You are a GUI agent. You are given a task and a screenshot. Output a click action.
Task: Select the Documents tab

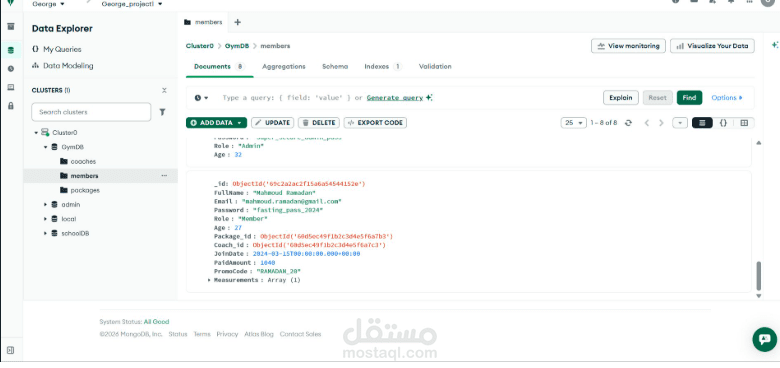[219, 67]
